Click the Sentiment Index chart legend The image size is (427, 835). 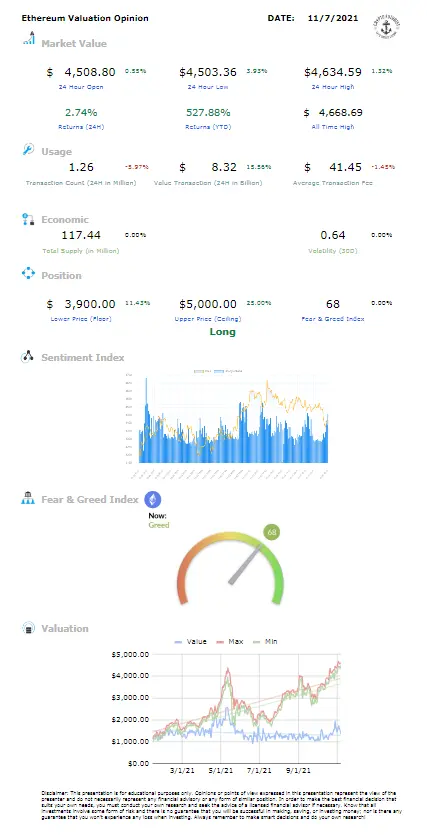click(x=218, y=371)
